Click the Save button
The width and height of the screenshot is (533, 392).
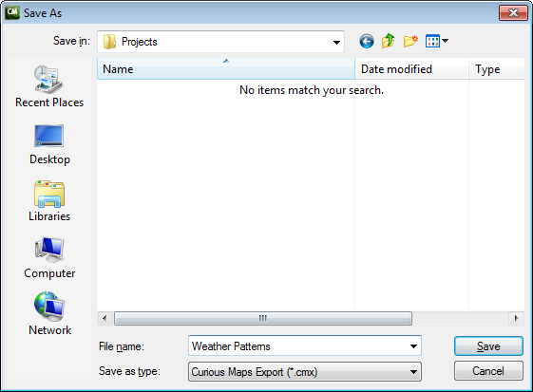click(x=488, y=346)
